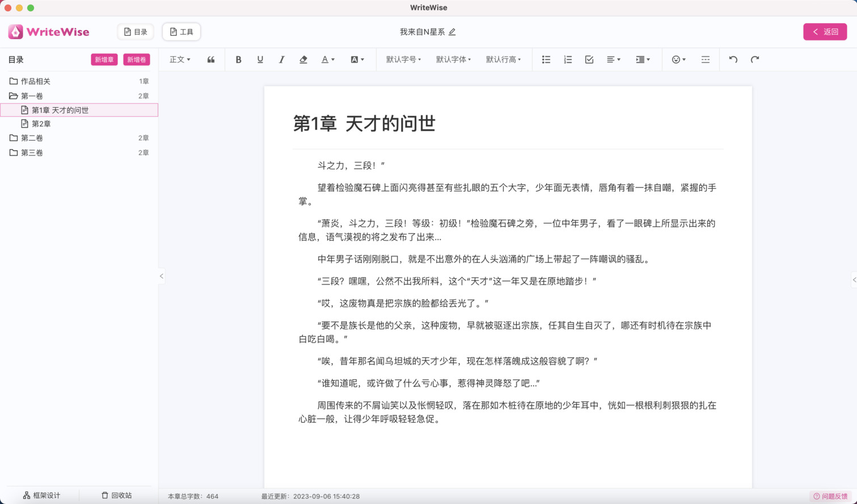
Task: Click the 新增章 button
Action: tap(104, 60)
